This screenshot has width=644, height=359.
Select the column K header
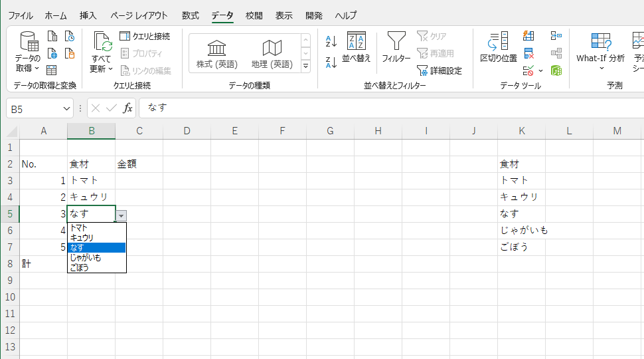click(x=522, y=131)
